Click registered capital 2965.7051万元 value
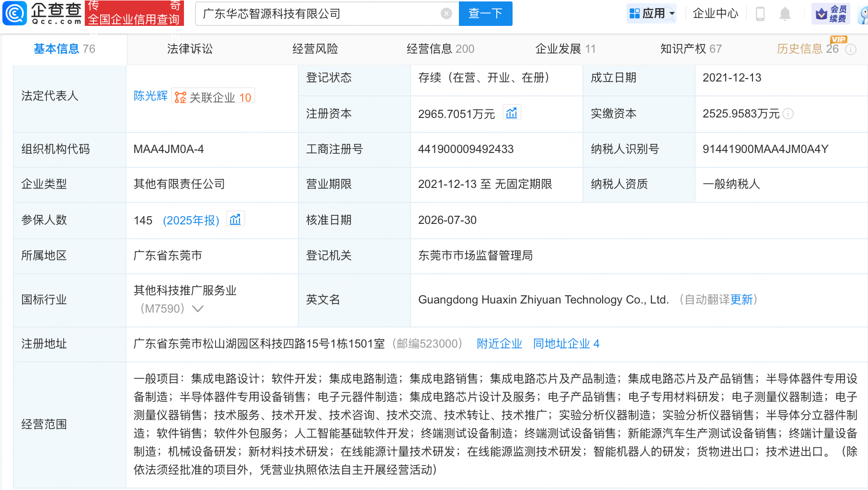868x490 pixels. (x=456, y=114)
